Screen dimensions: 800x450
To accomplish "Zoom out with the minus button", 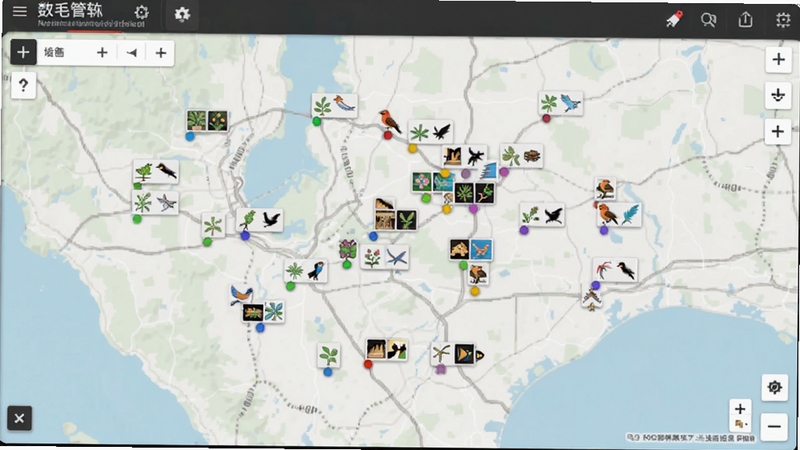I will coord(774,427).
